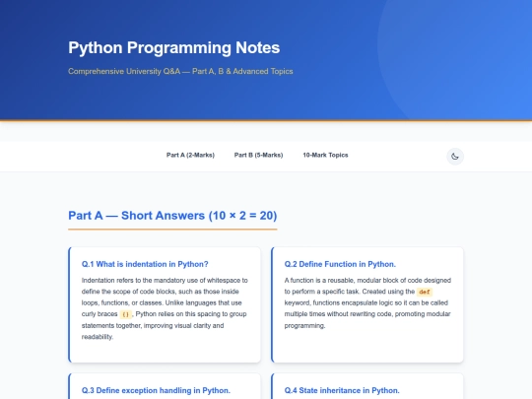Click the Q.4 State inheritance in Python heading
This screenshot has height=399, width=532.
click(x=342, y=390)
